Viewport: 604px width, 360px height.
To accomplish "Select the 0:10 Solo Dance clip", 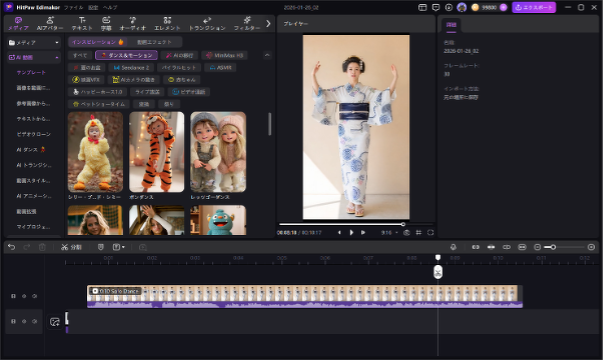I will pyautogui.click(x=304, y=296).
